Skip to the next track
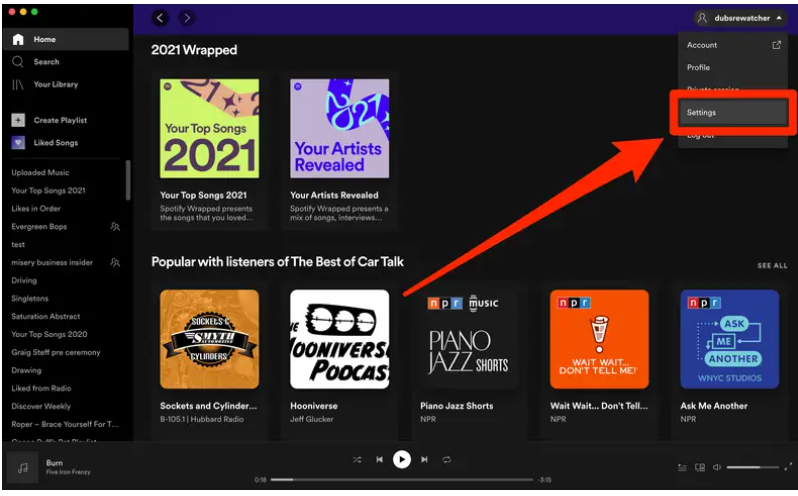 click(x=424, y=459)
